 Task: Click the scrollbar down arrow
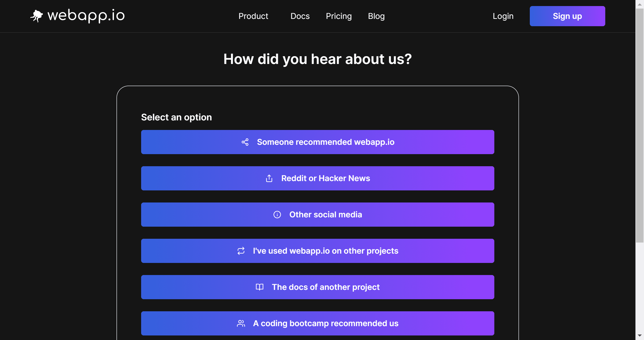tap(639, 335)
